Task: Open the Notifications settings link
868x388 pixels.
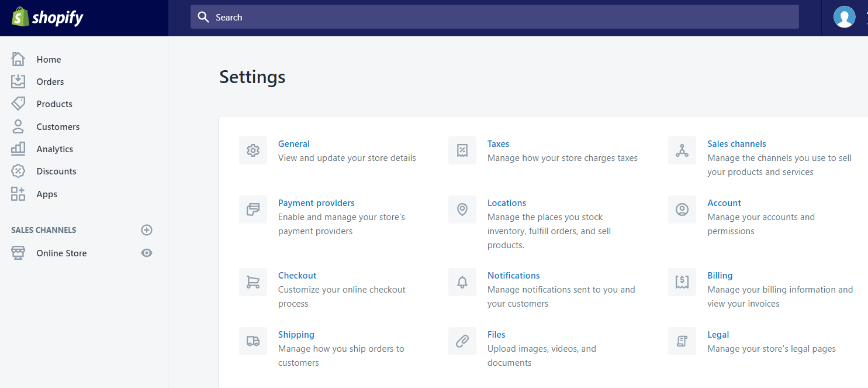Action: [514, 275]
